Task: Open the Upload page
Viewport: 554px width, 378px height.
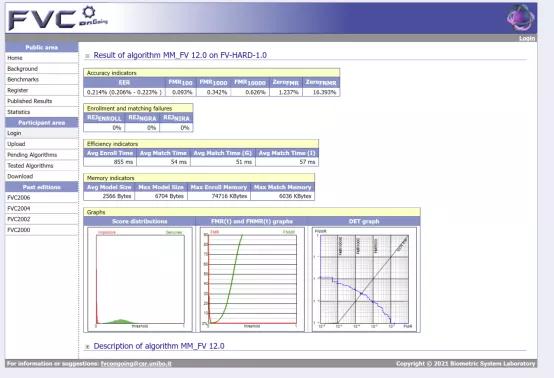Action: click(x=16, y=144)
